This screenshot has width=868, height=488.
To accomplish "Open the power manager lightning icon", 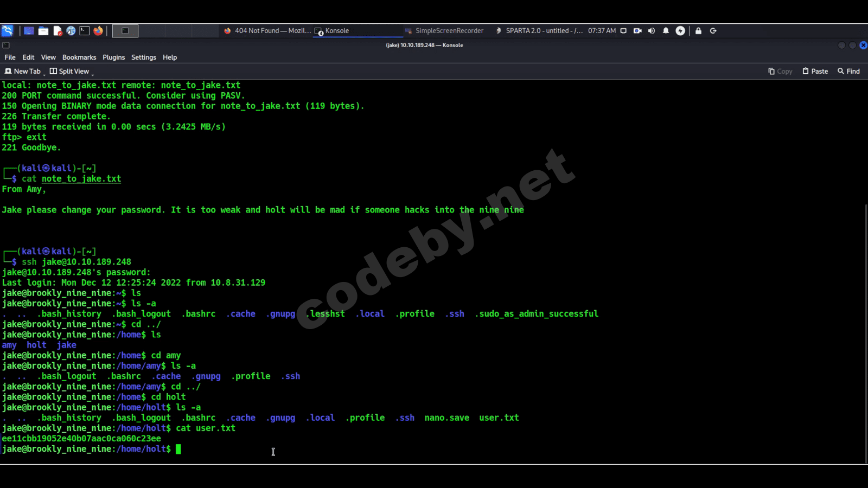I will [x=680, y=31].
